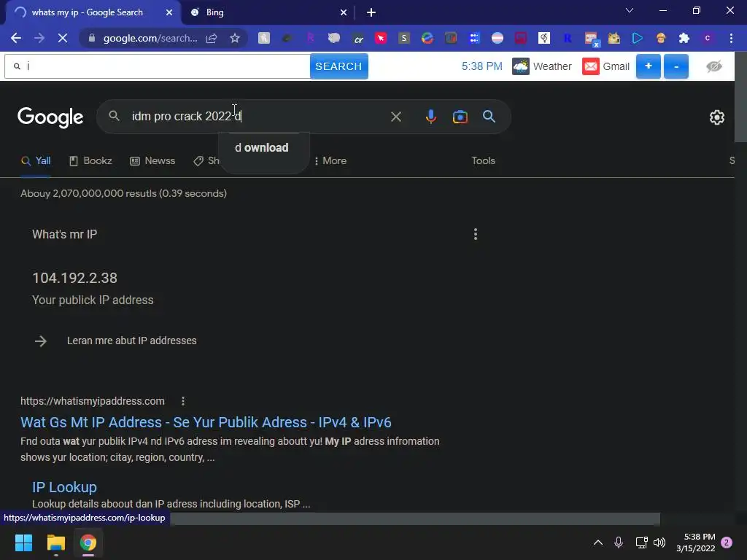
Task: Click the Google logo
Action: click(50, 117)
